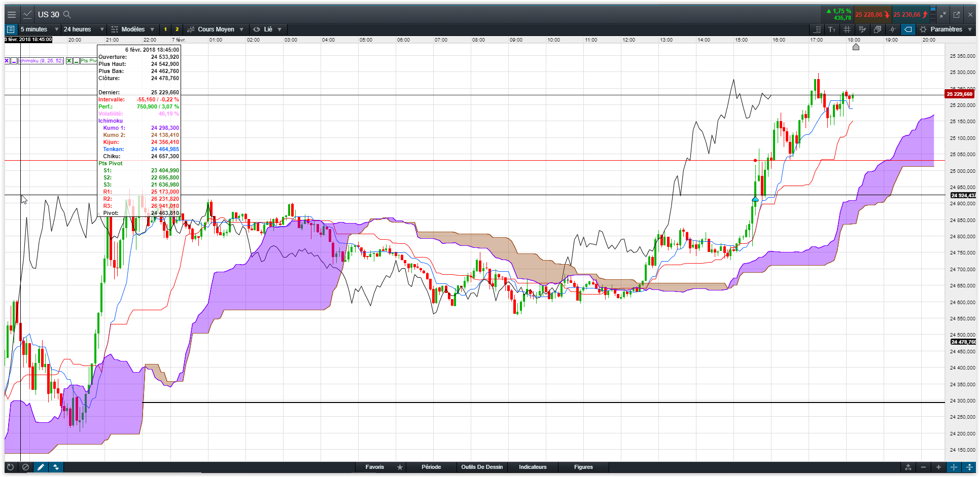The image size is (980, 477).
Task: Pop out the chart into new window
Action: [x=957, y=15]
